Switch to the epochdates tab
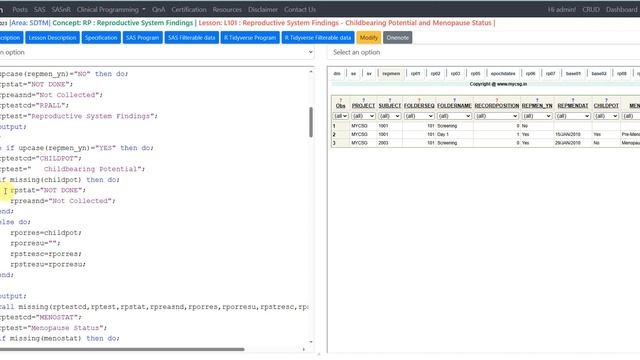The width and height of the screenshot is (640, 360). click(x=503, y=73)
